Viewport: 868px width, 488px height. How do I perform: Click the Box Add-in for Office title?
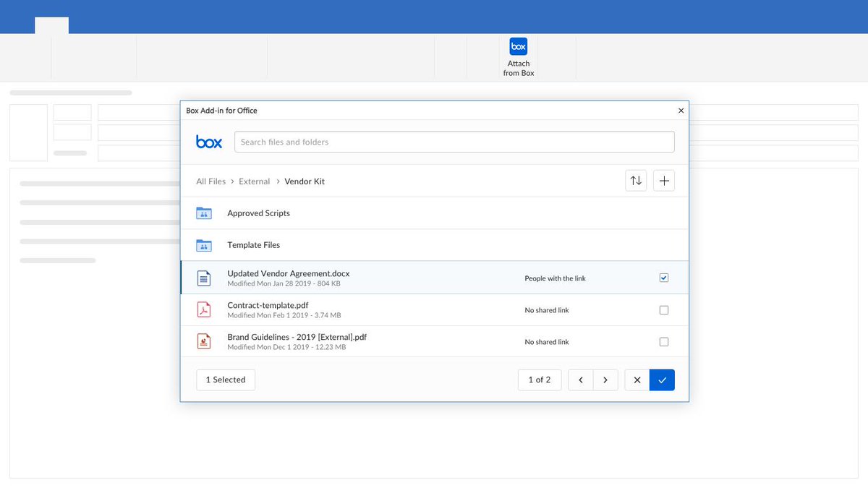(x=222, y=111)
